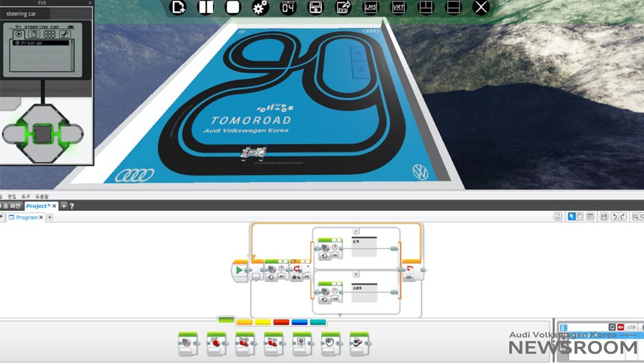
Task: Click the VRT toolbar icon
Action: [x=398, y=7]
